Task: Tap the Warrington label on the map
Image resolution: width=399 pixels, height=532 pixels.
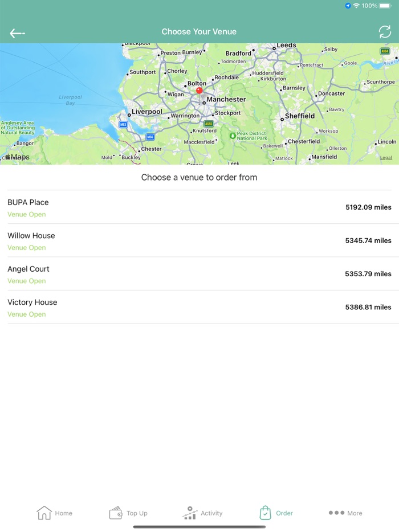Action: point(185,116)
